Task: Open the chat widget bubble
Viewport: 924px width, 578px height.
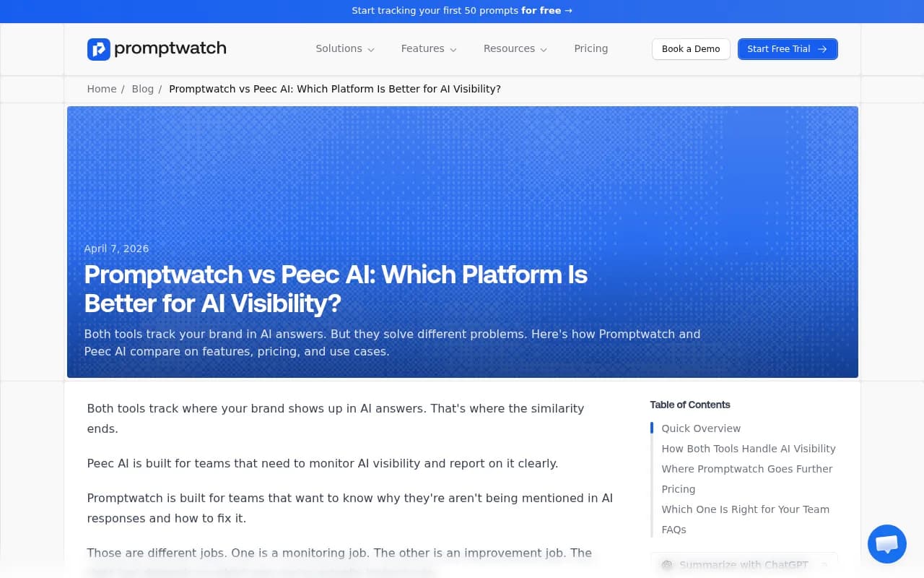Action: (x=886, y=544)
